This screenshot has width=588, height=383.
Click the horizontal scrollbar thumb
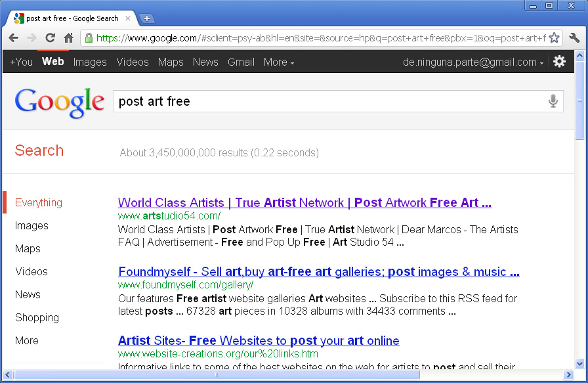(x=217, y=374)
